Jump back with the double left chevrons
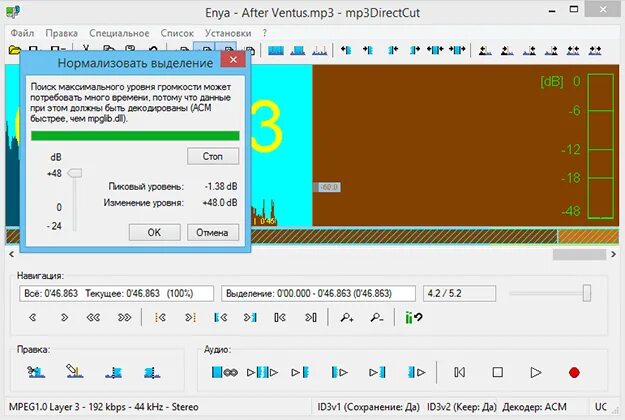The width and height of the screenshot is (625, 420). 94,318
